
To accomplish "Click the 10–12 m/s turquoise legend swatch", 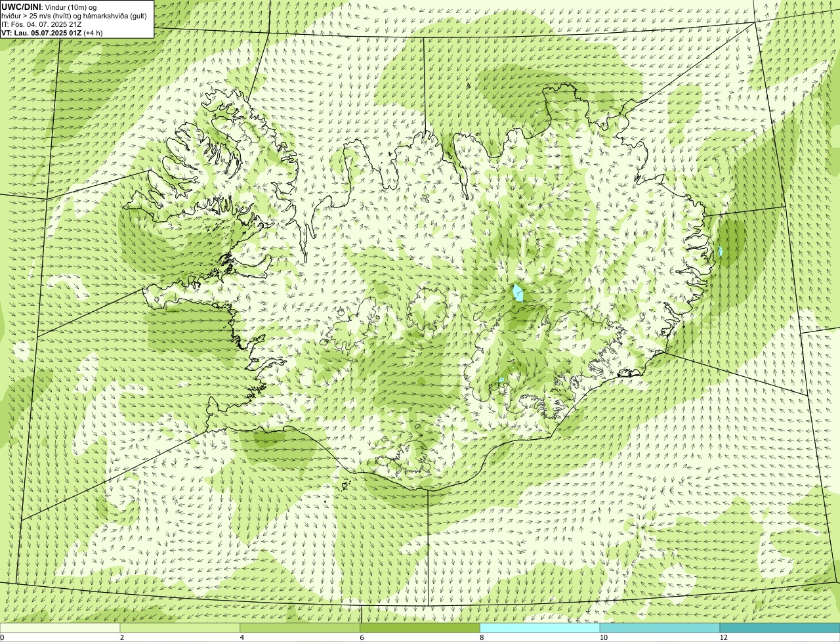I will (x=660, y=628).
